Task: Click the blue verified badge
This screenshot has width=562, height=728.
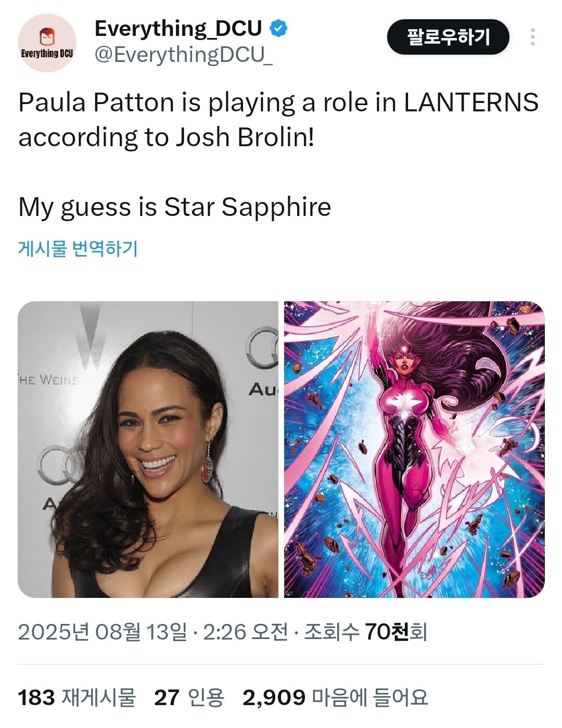Action: coord(278,28)
